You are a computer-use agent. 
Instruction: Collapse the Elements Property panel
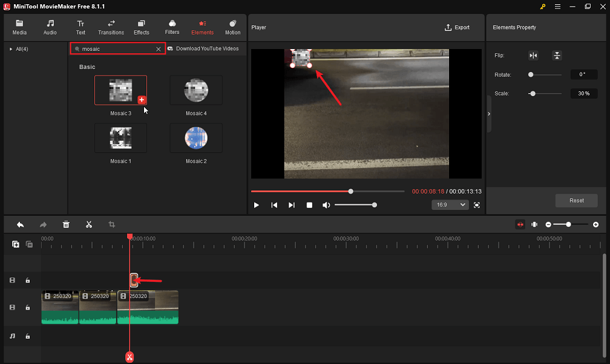489,114
